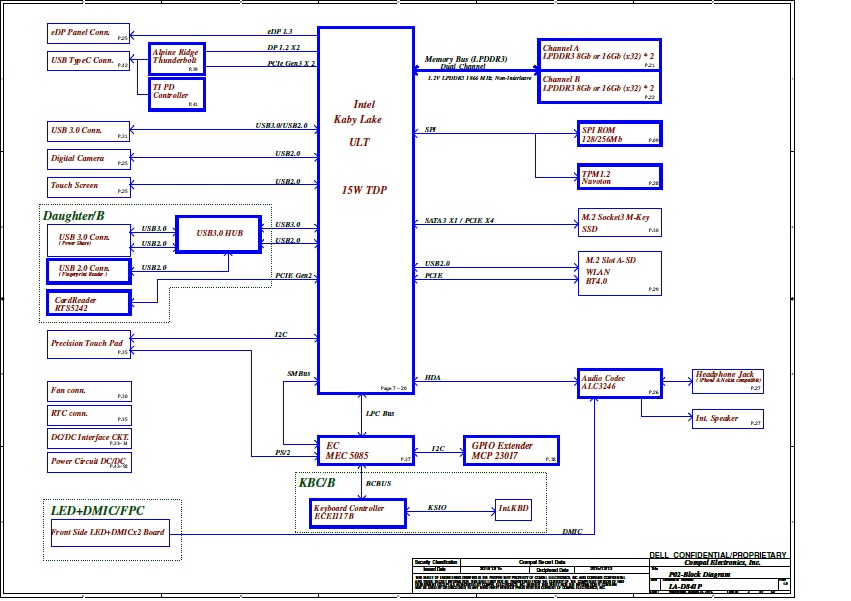Select the Touch Screen block

89,187
